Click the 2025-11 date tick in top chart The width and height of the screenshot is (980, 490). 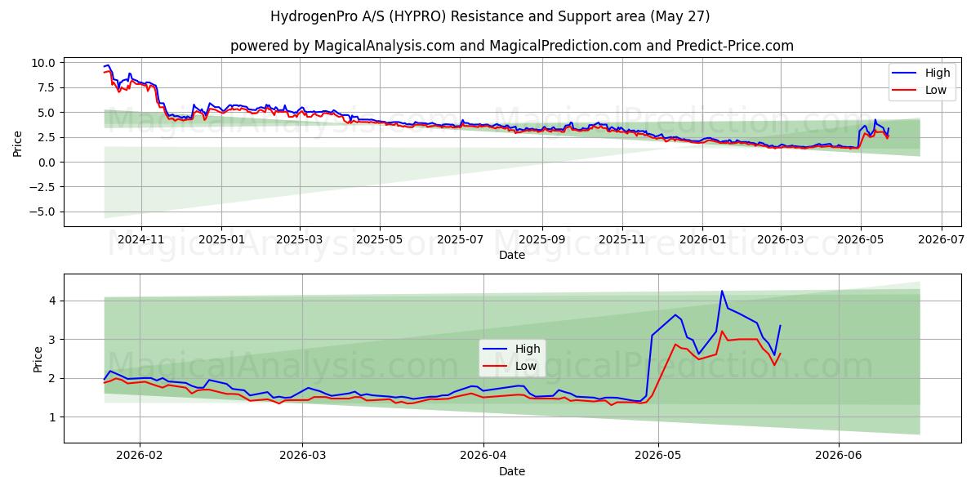pos(621,240)
